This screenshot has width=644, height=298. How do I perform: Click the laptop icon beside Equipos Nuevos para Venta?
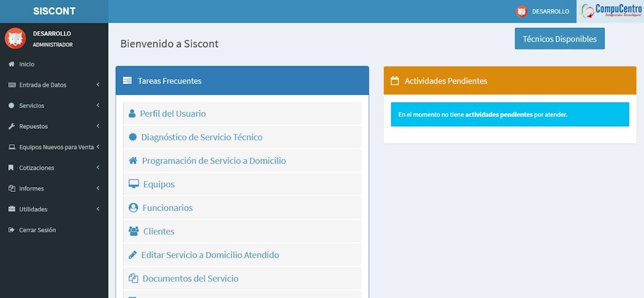(11, 147)
